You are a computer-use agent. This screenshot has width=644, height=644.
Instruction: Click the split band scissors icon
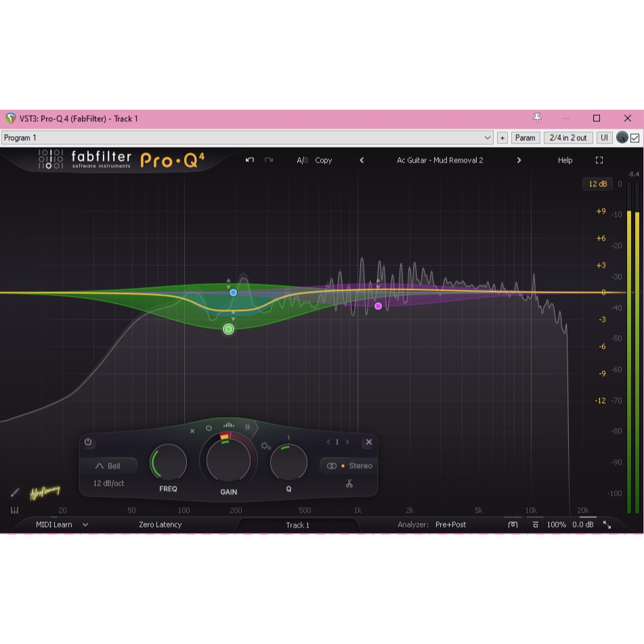coord(349,484)
